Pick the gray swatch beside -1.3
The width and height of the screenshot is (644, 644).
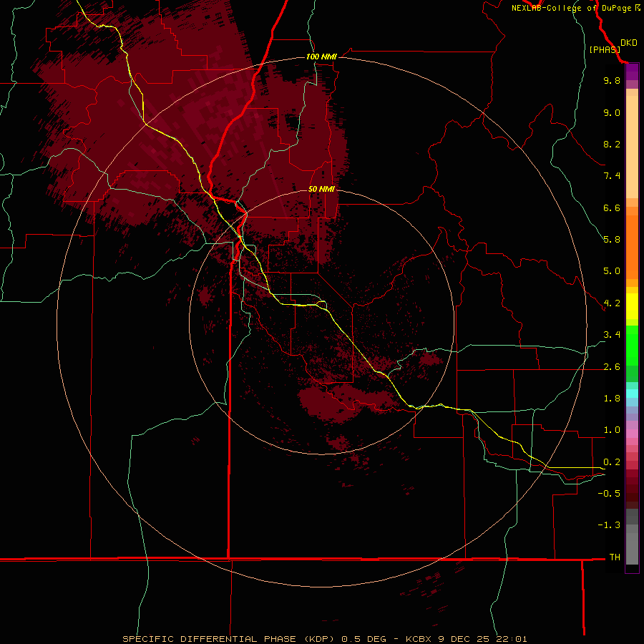click(x=632, y=529)
